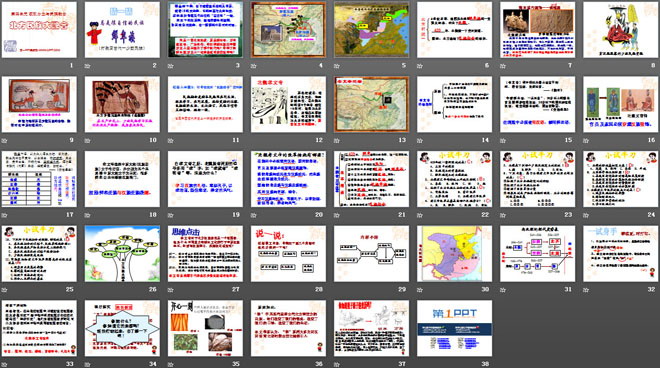660x368 pixels.
Task: Click the star icon below slide 26
Action: pos(88,290)
